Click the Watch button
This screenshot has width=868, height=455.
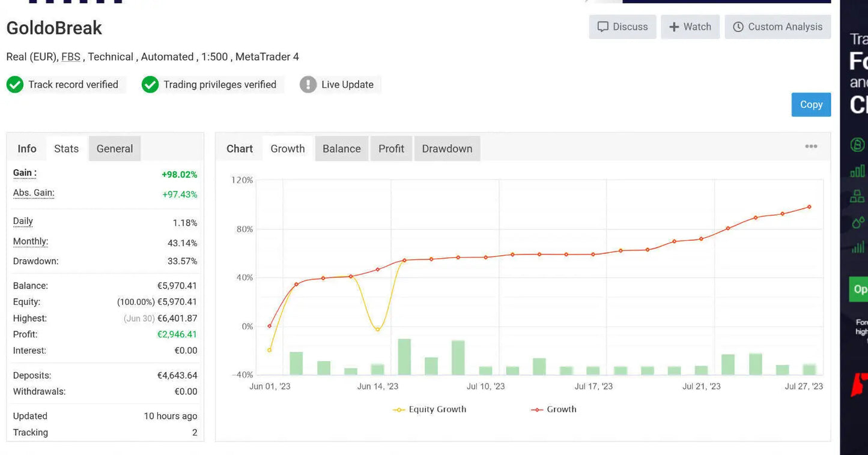(690, 27)
